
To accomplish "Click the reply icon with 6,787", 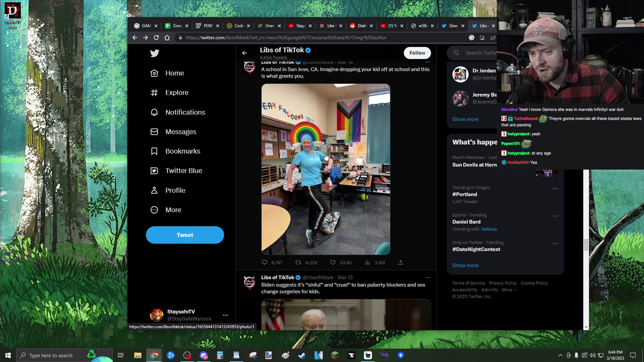I will click(264, 262).
